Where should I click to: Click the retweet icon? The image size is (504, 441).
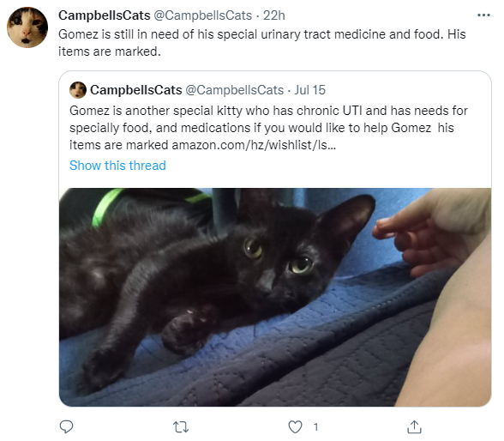[181, 427]
